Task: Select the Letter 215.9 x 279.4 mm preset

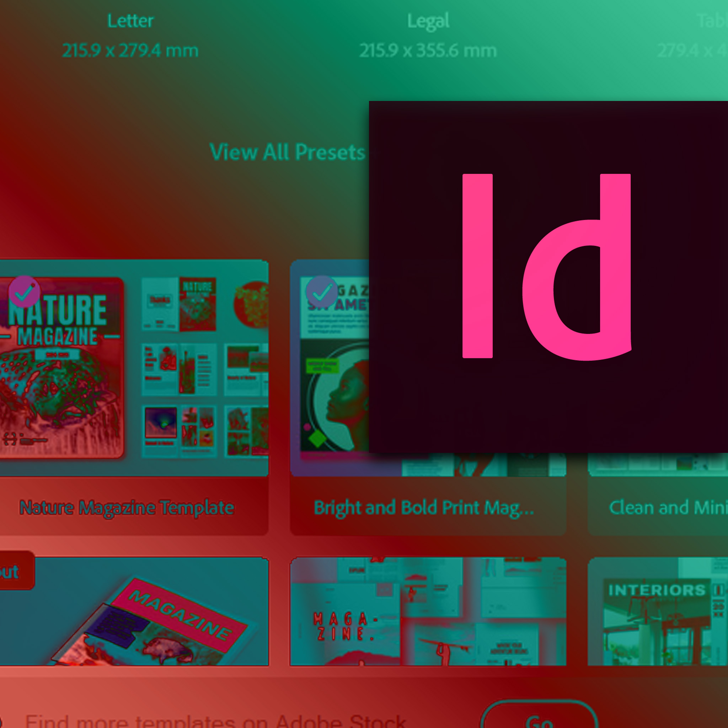Action: coord(130,36)
